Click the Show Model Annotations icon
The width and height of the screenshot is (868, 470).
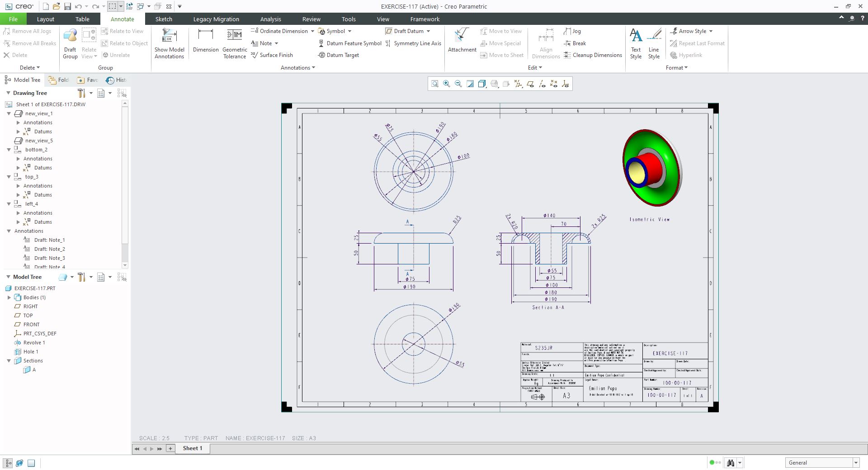point(170,43)
